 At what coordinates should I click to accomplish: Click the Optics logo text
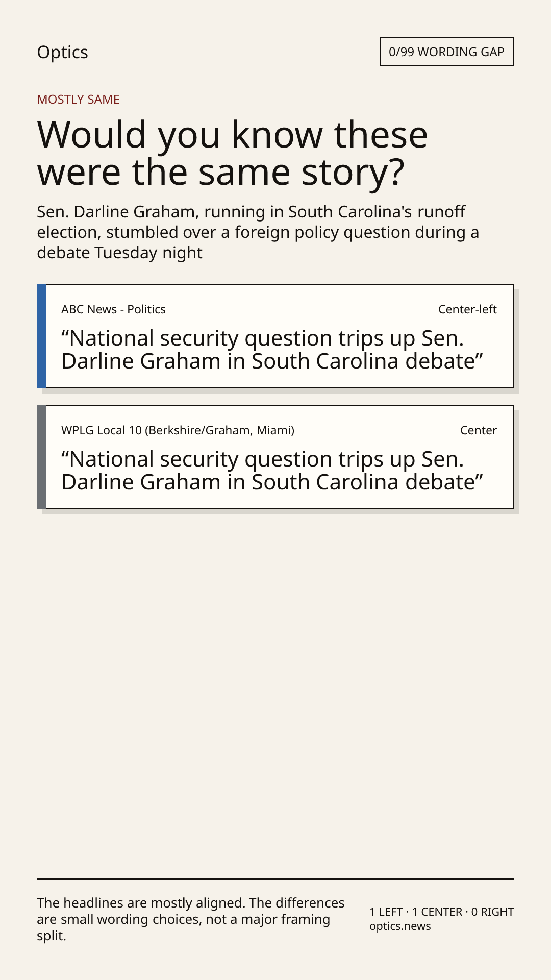click(62, 52)
